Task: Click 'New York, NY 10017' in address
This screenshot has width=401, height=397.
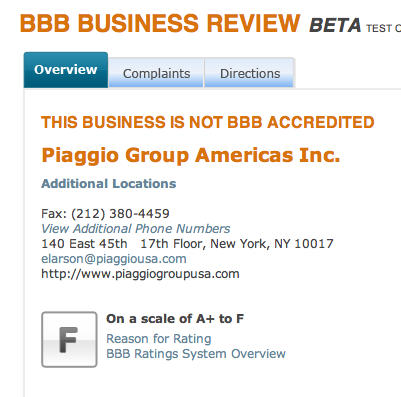Action: (272, 244)
